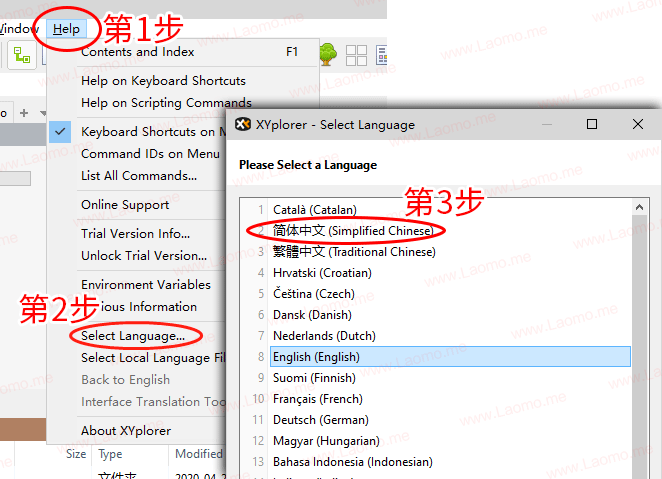
Task: Click the green tree toolbar icon
Action: click(x=328, y=55)
